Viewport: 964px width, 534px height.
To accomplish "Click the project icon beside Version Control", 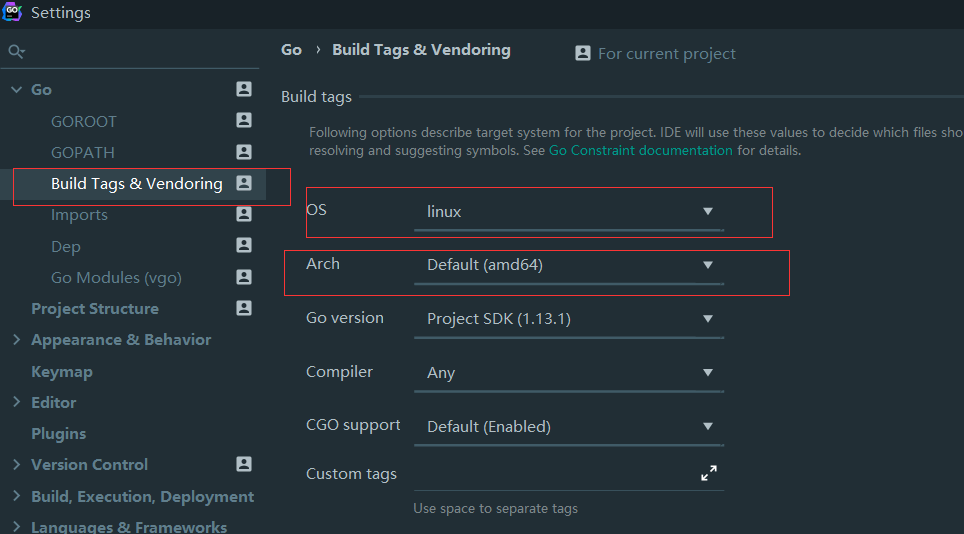I will click(244, 464).
